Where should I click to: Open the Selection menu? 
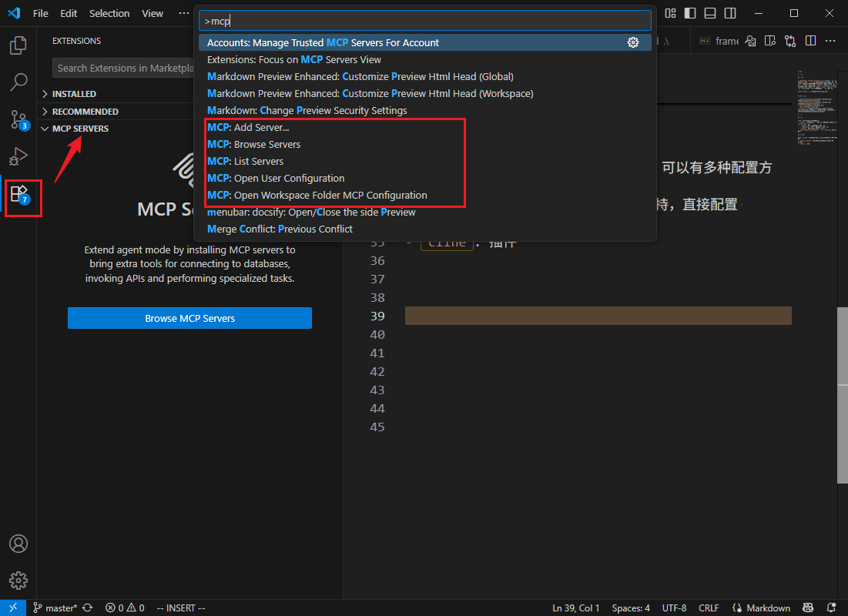(x=109, y=13)
